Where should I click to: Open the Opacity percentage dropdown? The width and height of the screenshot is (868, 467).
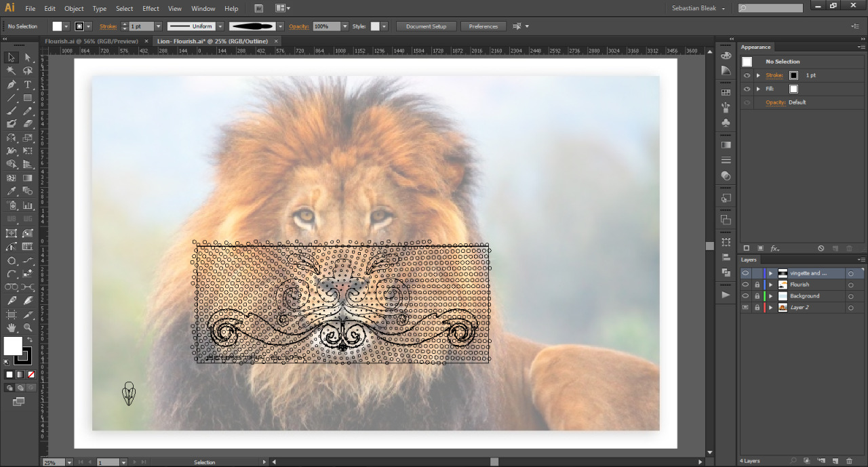[x=344, y=26]
